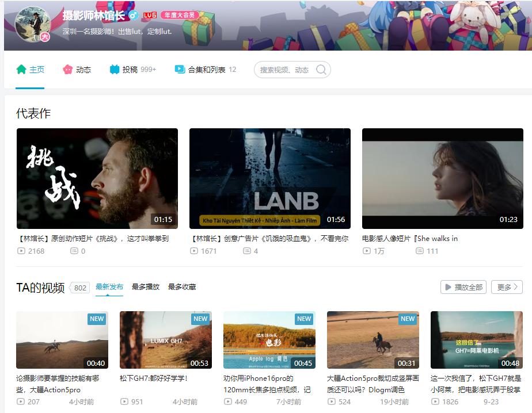Click the LV6 level badge
The image size is (532, 413).
point(150,15)
